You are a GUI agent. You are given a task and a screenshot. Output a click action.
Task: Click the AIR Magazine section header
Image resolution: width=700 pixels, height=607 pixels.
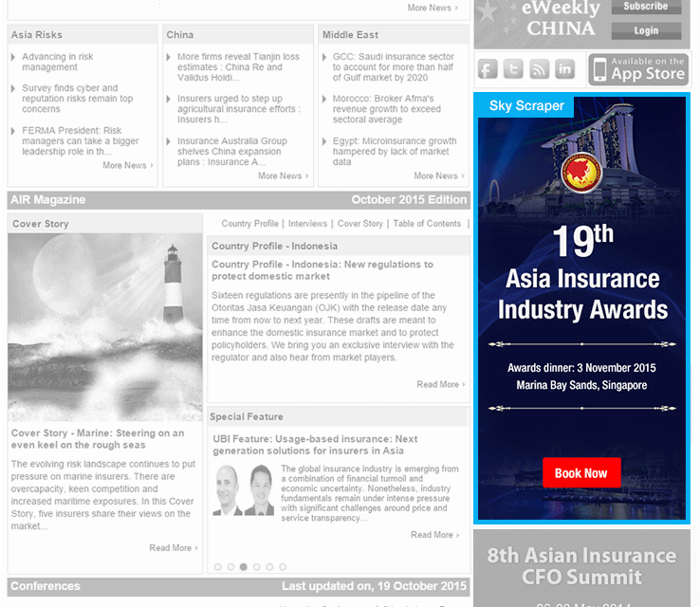(48, 200)
